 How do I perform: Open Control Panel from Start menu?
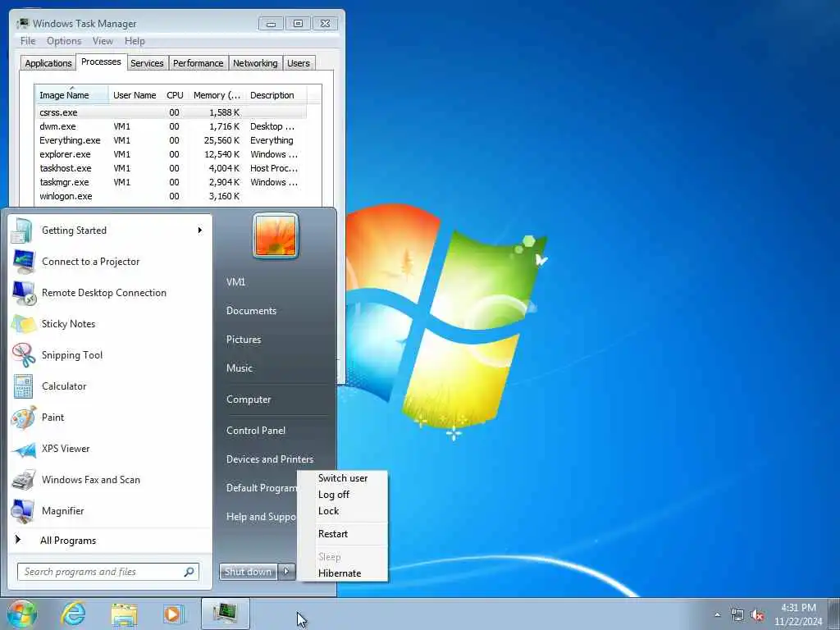tap(256, 431)
